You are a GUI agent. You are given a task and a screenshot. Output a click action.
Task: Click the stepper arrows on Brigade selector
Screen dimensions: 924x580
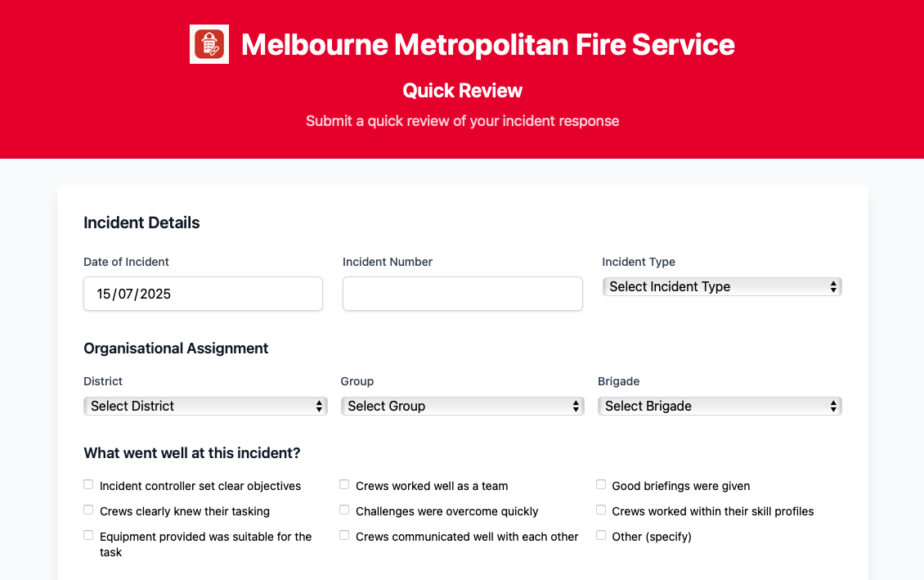point(835,406)
